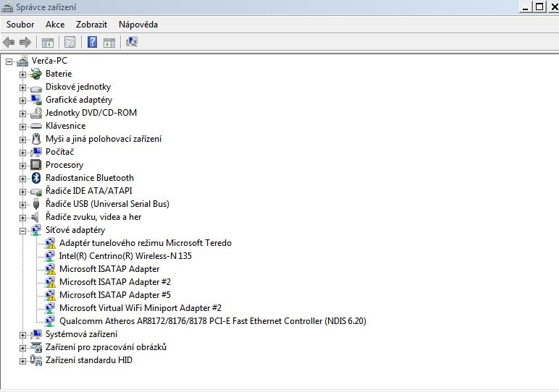Select the Baterie battery icon
The image size is (559, 392).
pyautogui.click(x=36, y=74)
